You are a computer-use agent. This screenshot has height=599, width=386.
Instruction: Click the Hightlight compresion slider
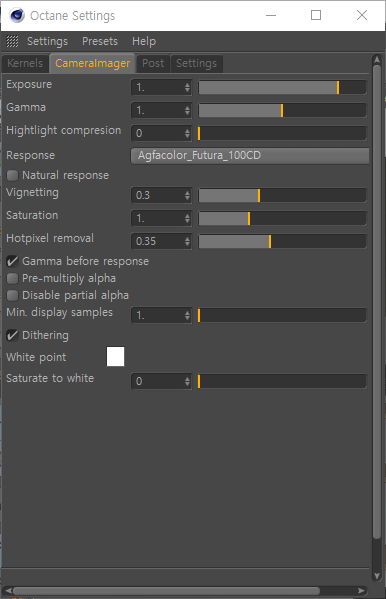282,133
